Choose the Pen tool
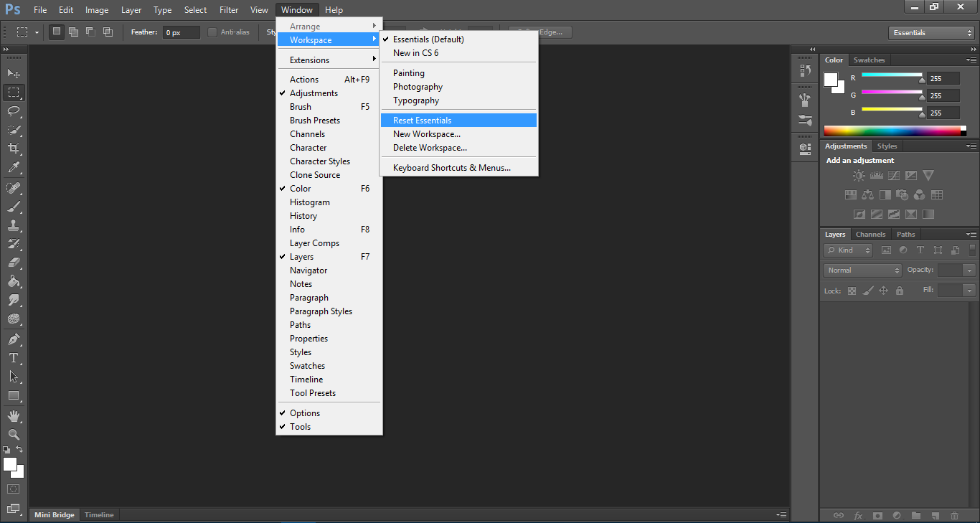This screenshot has width=980, height=523. (14, 339)
